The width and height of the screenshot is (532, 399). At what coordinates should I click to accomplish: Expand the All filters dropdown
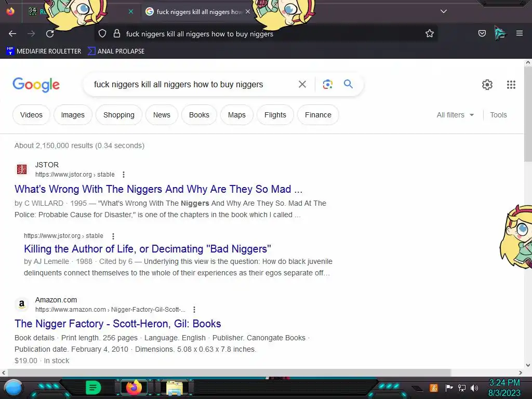[455, 115]
